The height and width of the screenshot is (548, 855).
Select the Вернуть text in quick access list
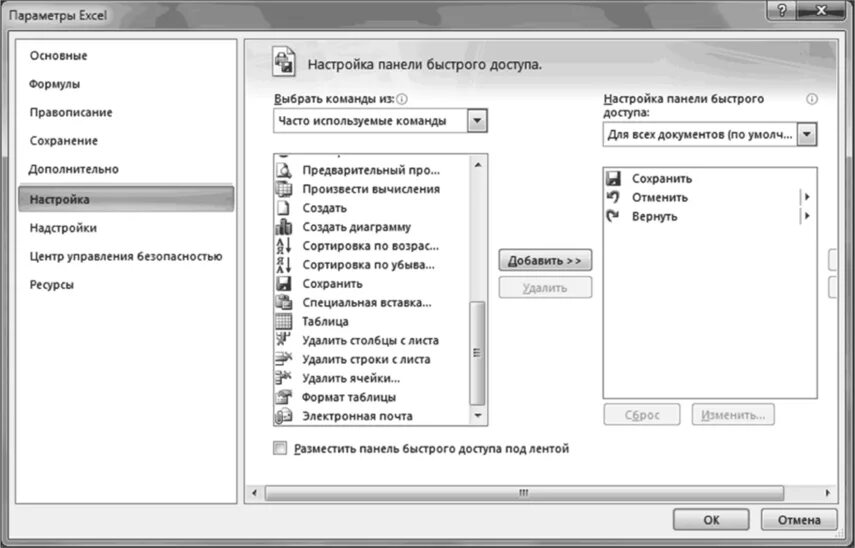click(x=654, y=216)
